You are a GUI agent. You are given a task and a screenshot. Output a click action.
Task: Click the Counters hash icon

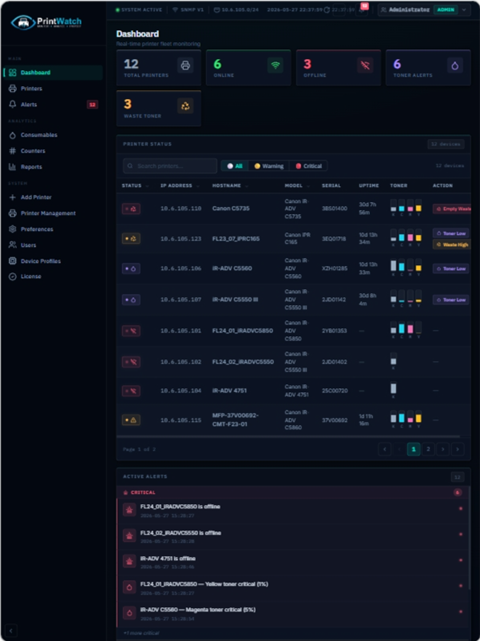click(x=13, y=151)
